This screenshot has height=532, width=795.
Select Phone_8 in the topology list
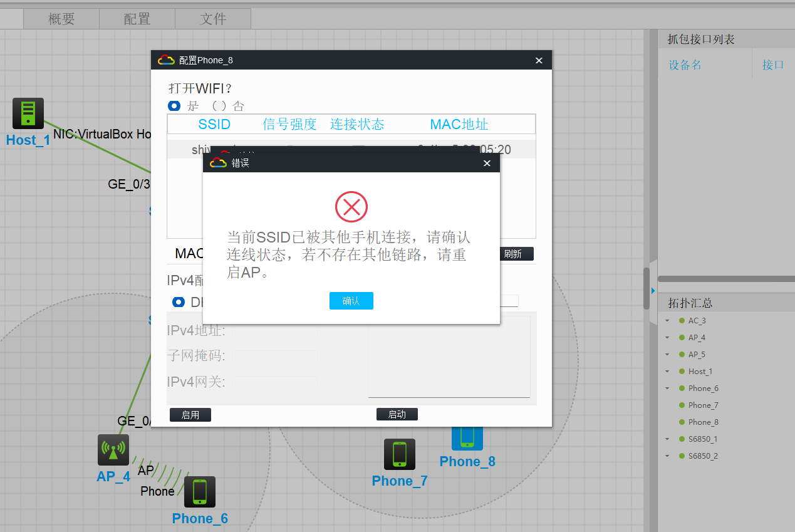[704, 422]
